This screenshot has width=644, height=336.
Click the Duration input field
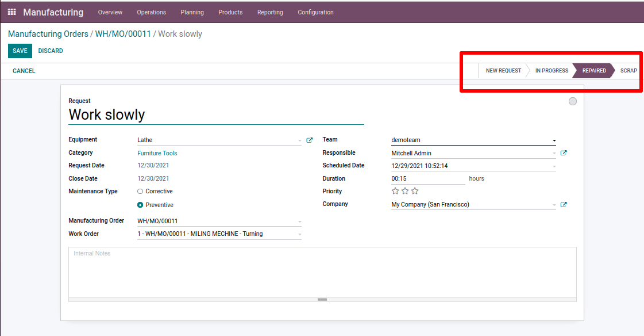click(427, 179)
